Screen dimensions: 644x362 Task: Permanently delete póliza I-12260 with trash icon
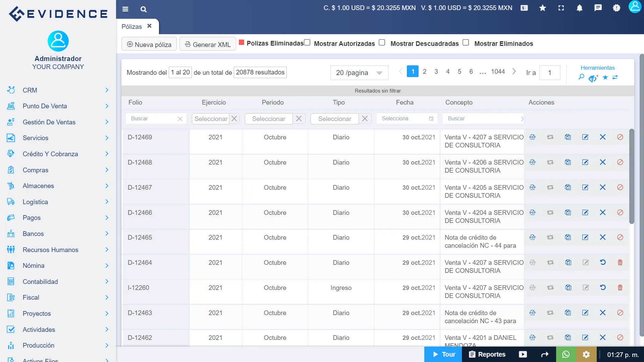[x=620, y=287]
